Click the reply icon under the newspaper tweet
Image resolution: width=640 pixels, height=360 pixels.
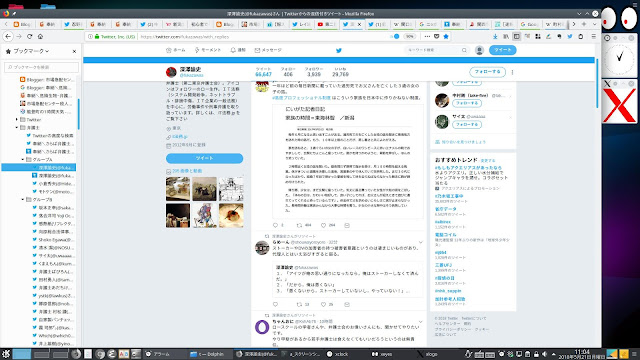pos(275,225)
